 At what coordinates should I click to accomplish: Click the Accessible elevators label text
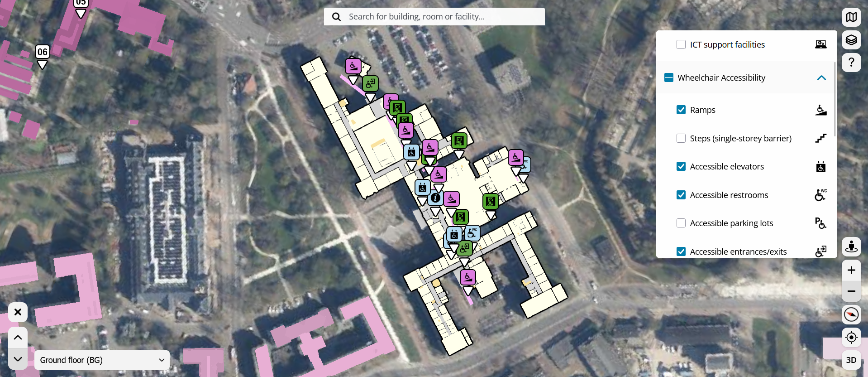pos(727,167)
